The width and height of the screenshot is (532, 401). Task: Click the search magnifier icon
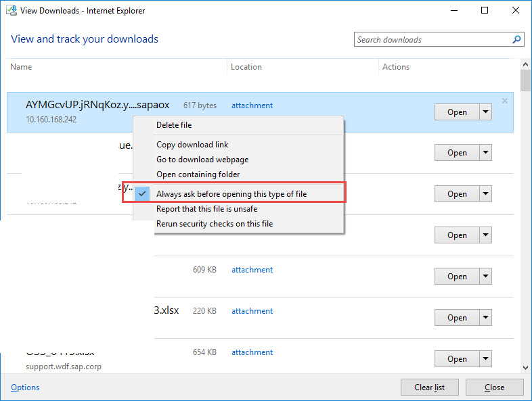point(516,40)
